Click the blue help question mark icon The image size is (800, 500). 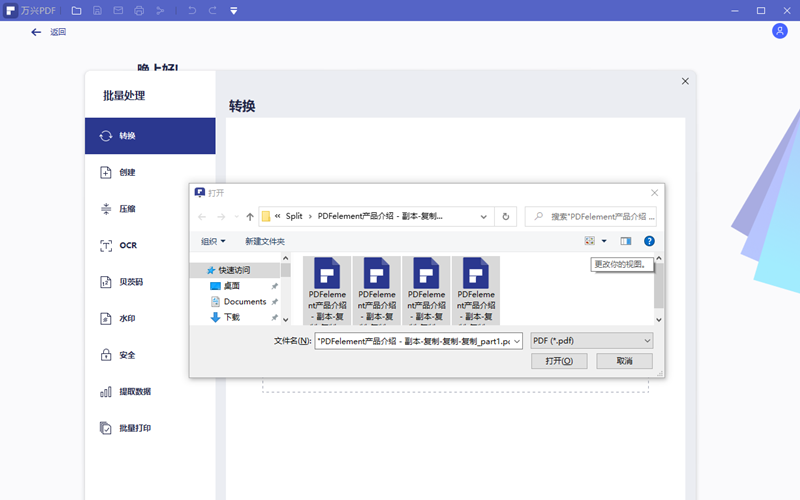[649, 241]
